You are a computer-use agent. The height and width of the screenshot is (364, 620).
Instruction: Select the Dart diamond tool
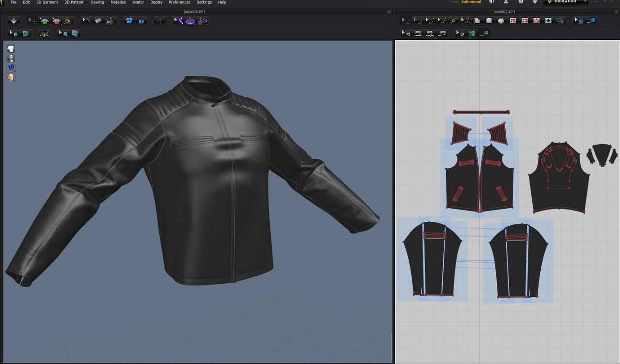click(x=548, y=21)
